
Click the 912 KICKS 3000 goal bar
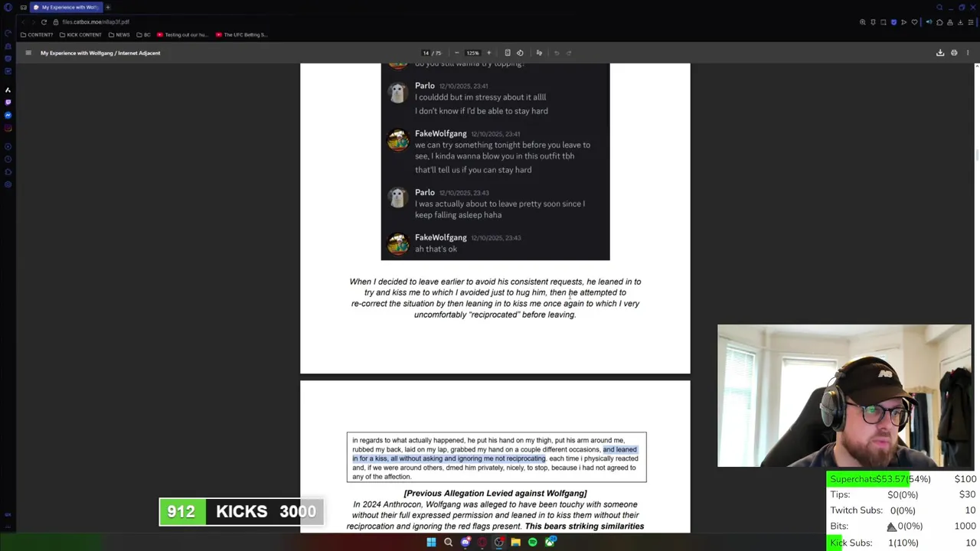pos(242,512)
